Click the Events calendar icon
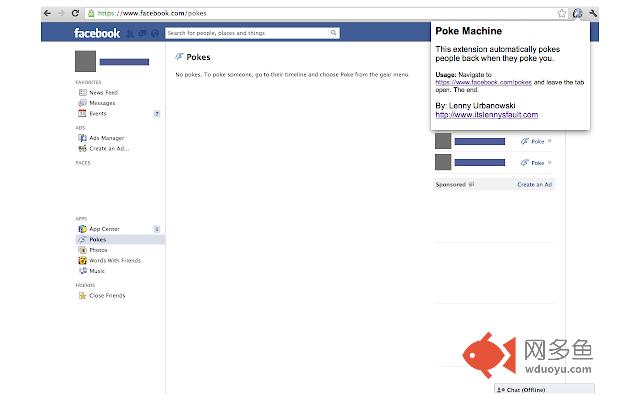 tap(82, 113)
